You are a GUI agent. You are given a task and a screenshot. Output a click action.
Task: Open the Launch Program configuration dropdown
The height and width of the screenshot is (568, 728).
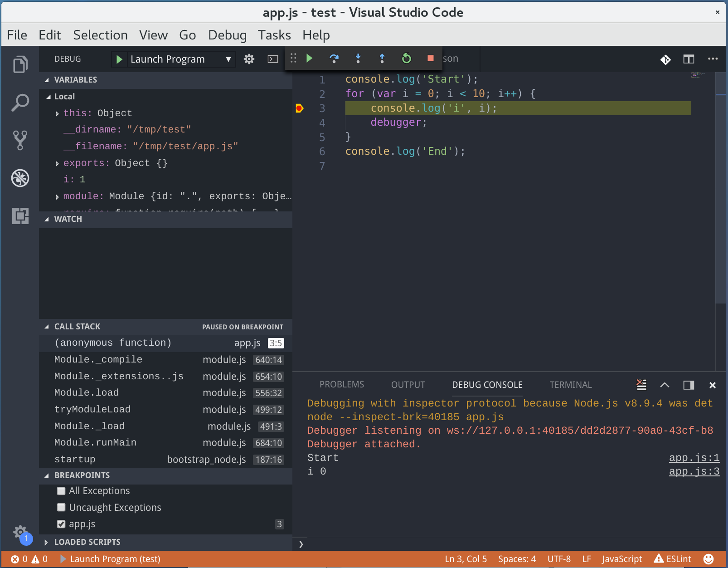174,59
